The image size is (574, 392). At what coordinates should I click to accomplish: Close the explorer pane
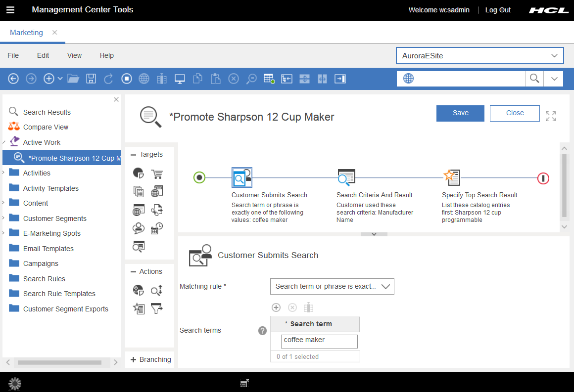[116, 99]
